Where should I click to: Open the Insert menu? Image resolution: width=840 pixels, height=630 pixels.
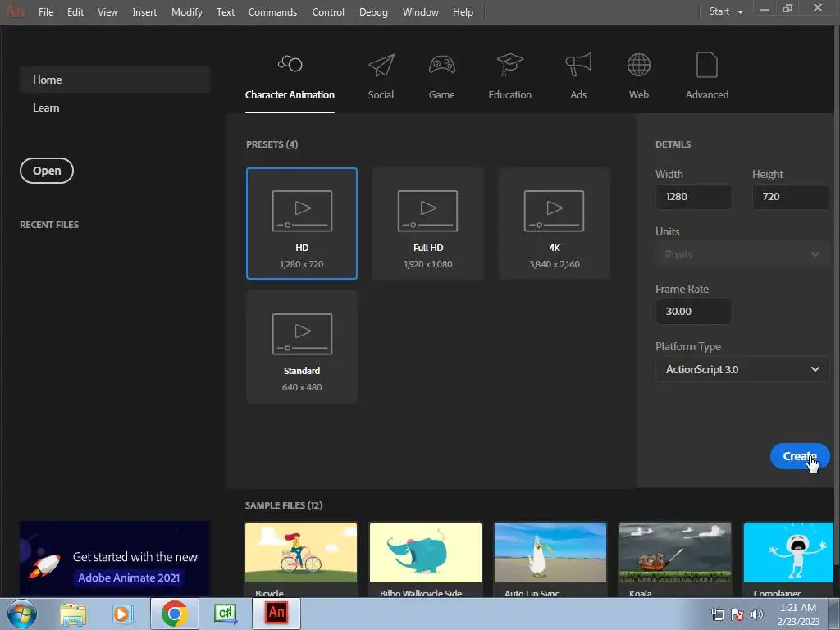[144, 11]
